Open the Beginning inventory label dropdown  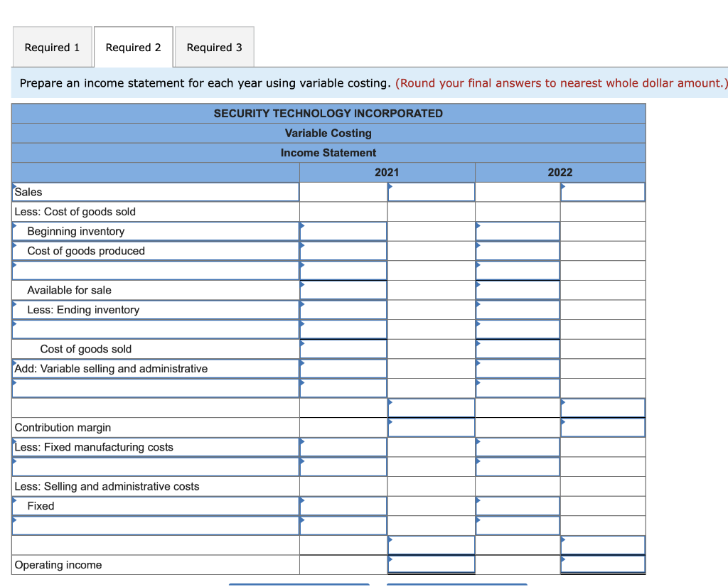pyautogui.click(x=156, y=231)
